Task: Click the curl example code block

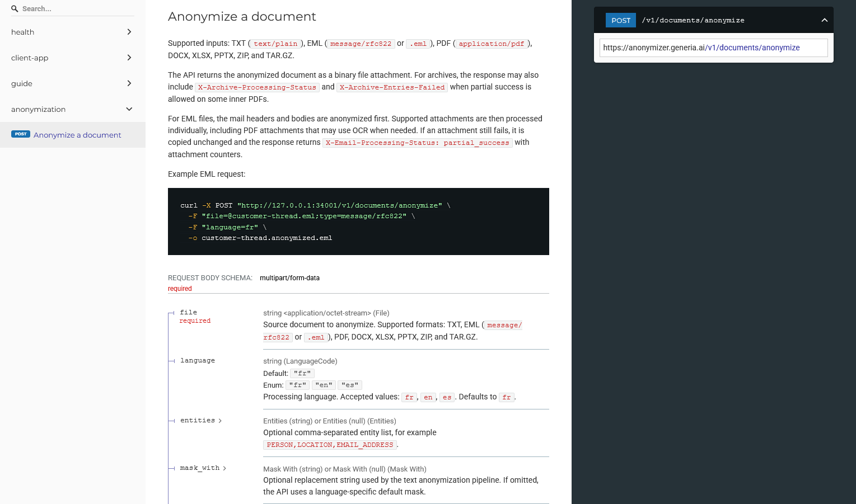Action: 358,222
